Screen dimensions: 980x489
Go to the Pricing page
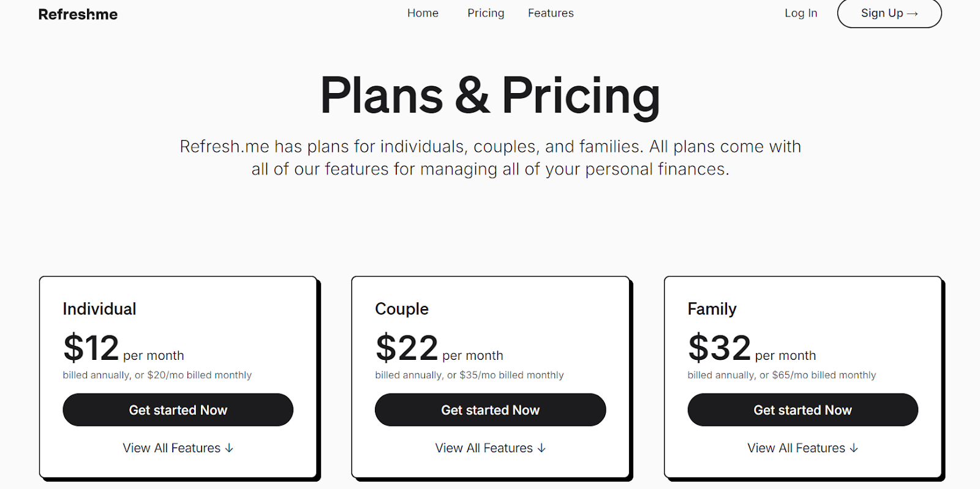point(486,13)
